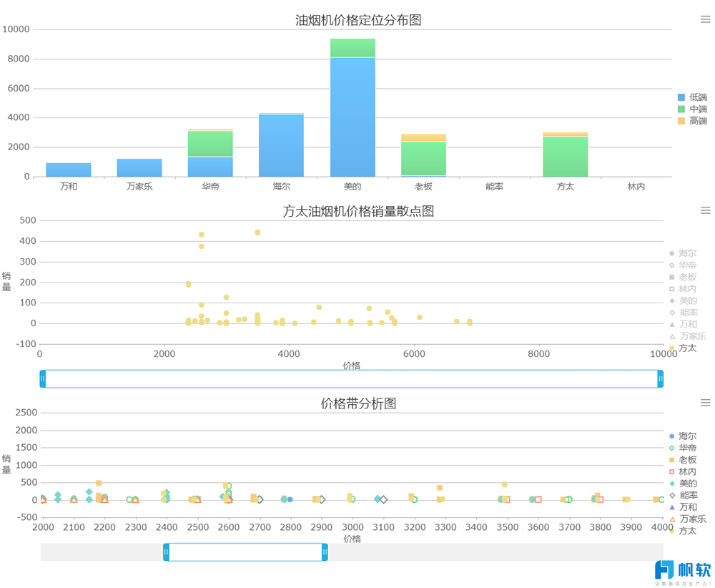Open the price band chart's hamburger menu
The width and height of the screenshot is (715, 588).
(x=705, y=403)
